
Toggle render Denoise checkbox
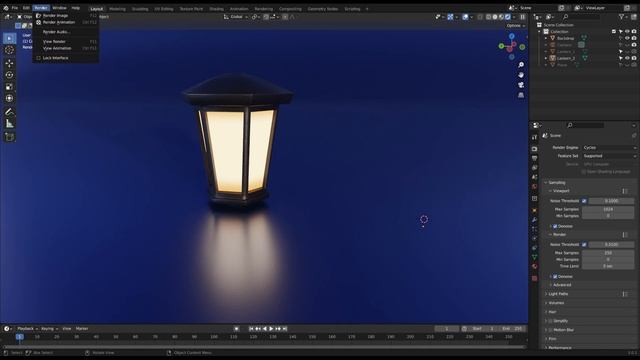(x=555, y=277)
